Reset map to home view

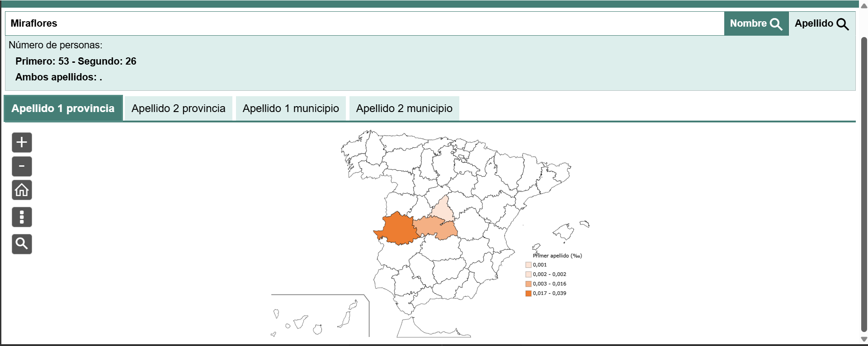(22, 190)
